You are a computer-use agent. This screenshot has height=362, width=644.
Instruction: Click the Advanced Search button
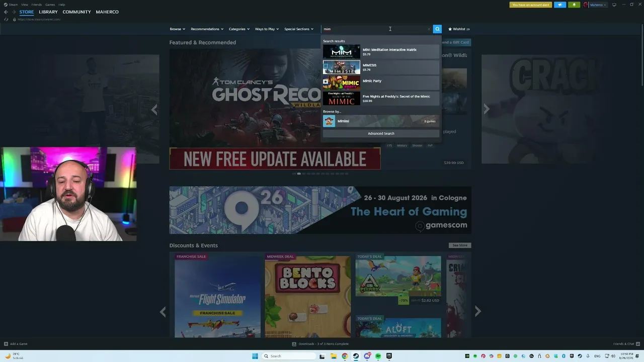coord(381,134)
